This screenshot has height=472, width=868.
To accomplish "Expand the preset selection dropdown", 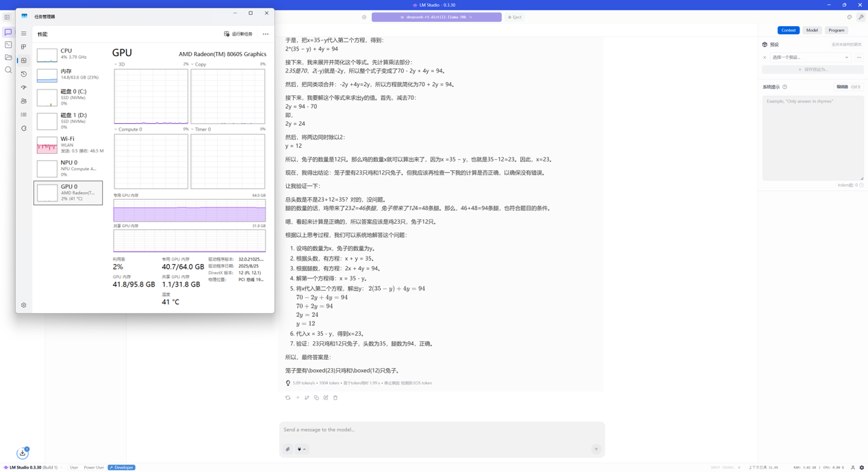I will pyautogui.click(x=810, y=57).
